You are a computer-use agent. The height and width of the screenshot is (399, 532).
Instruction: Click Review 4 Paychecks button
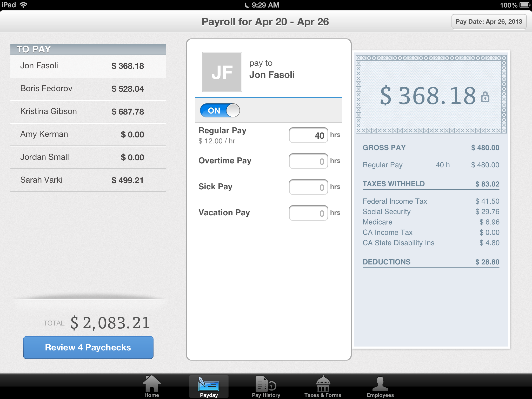pos(88,348)
